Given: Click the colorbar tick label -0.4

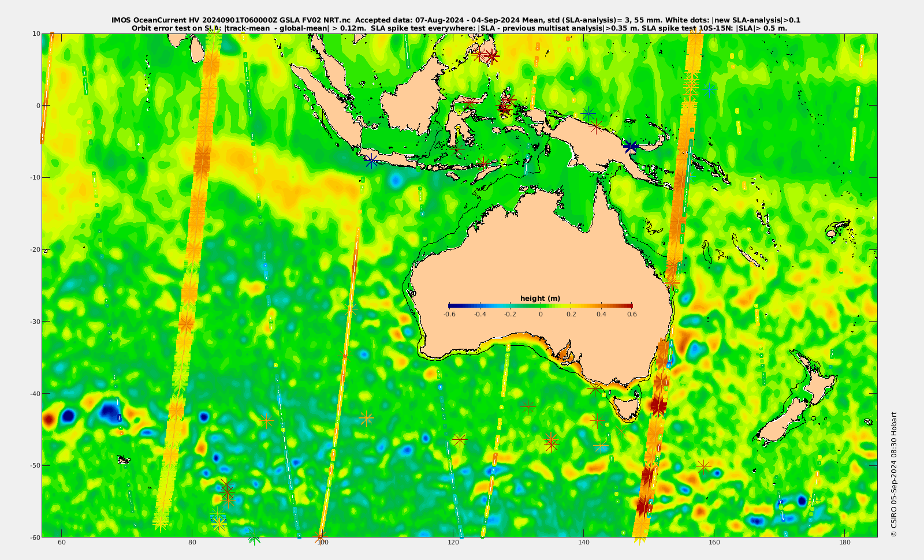Looking at the screenshot, I should tap(480, 314).
